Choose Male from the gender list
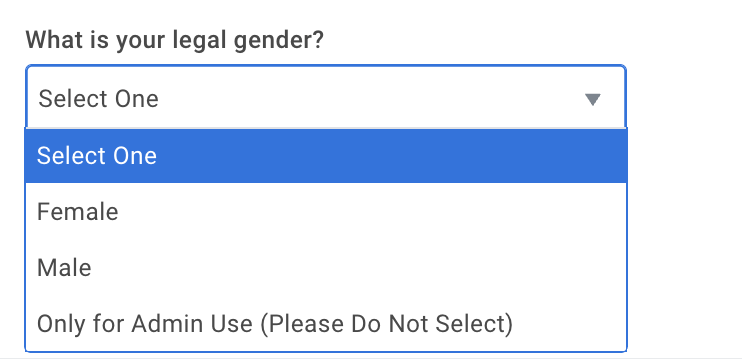 (326, 268)
